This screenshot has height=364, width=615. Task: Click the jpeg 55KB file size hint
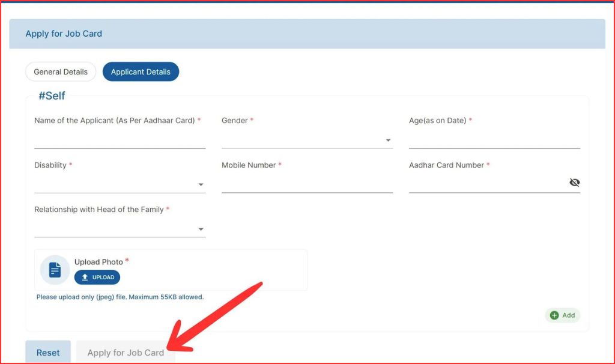click(x=120, y=297)
